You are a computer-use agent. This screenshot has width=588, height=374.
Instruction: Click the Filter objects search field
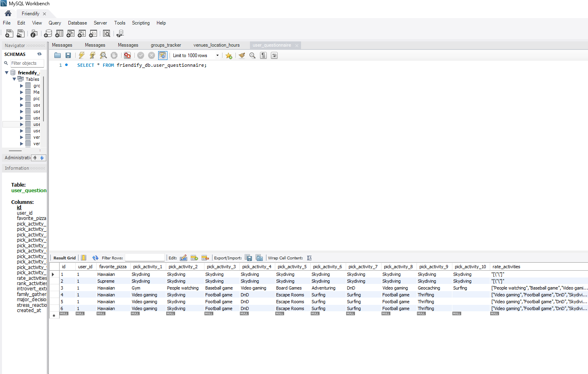pos(27,63)
